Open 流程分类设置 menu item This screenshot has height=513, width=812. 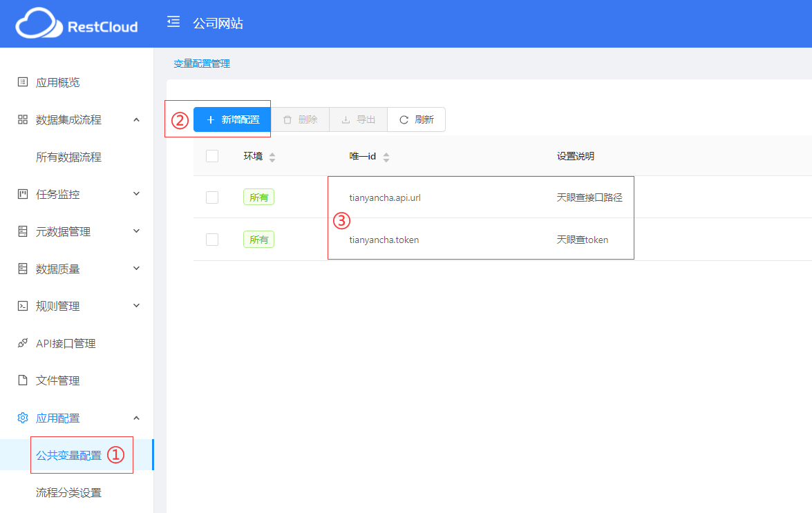coord(68,492)
